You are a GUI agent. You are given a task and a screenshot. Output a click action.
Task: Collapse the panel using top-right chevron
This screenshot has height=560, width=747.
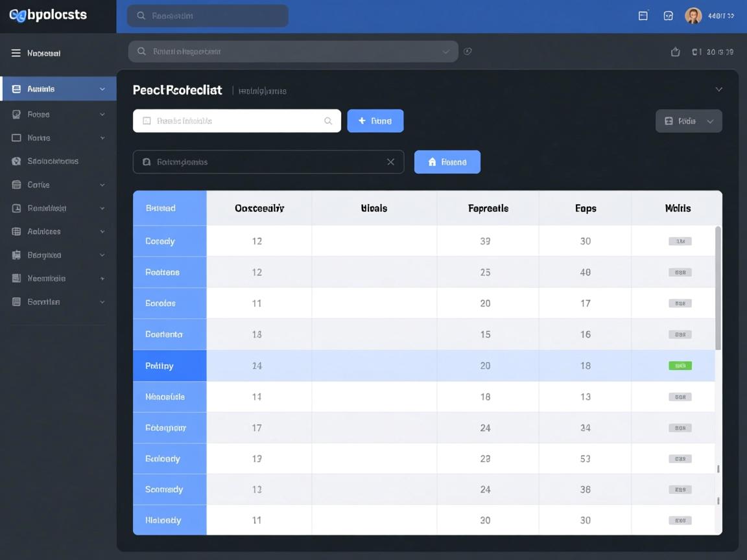718,89
